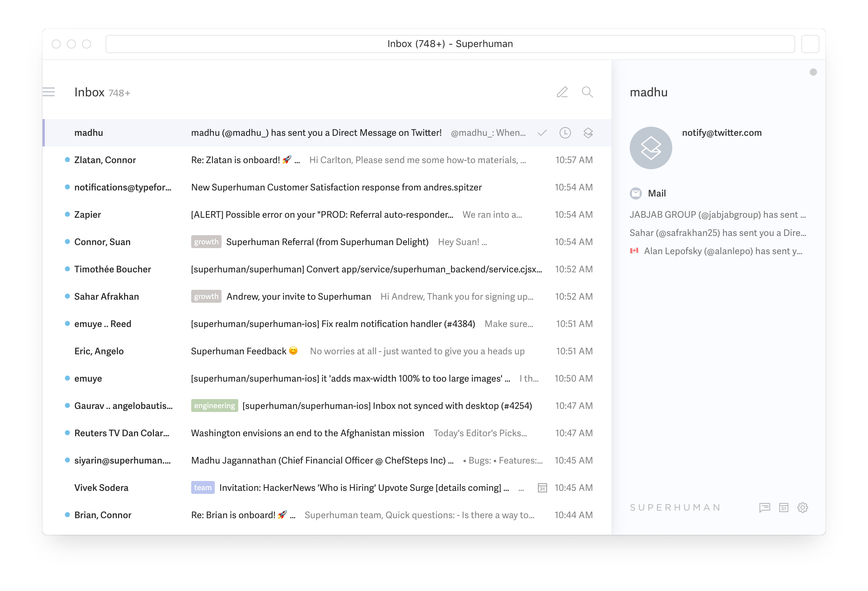This screenshot has height=591, width=868.
Task: Click the 10:57 AM timestamp on Zlatan row
Action: [574, 160]
